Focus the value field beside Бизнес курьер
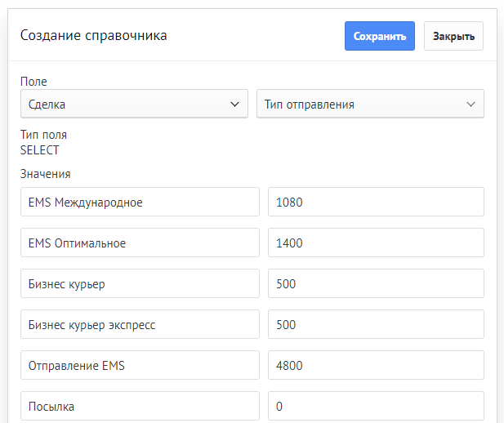 click(376, 283)
